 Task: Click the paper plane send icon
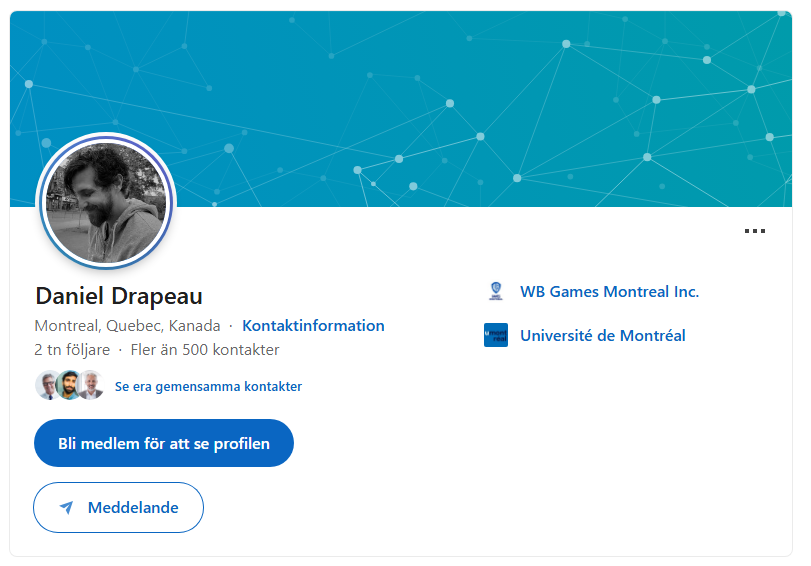pyautogui.click(x=66, y=508)
